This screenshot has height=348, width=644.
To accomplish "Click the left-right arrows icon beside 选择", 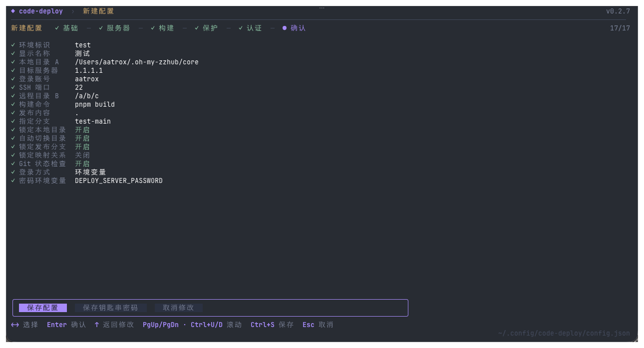I will (x=15, y=325).
